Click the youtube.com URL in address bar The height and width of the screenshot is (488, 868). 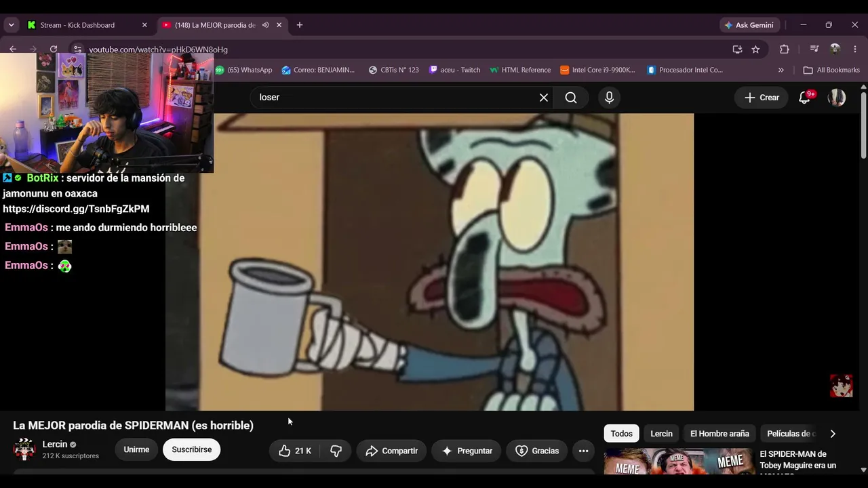[x=158, y=49]
